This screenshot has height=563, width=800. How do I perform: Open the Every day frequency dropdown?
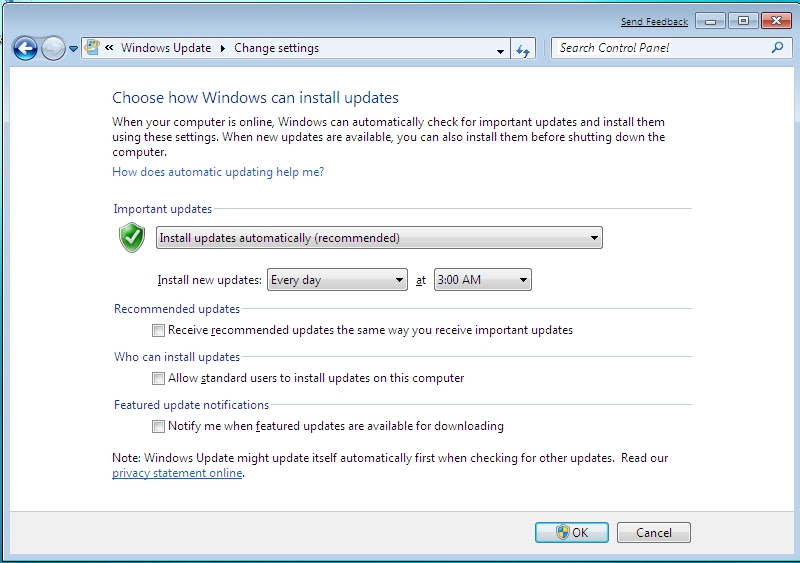(337, 280)
